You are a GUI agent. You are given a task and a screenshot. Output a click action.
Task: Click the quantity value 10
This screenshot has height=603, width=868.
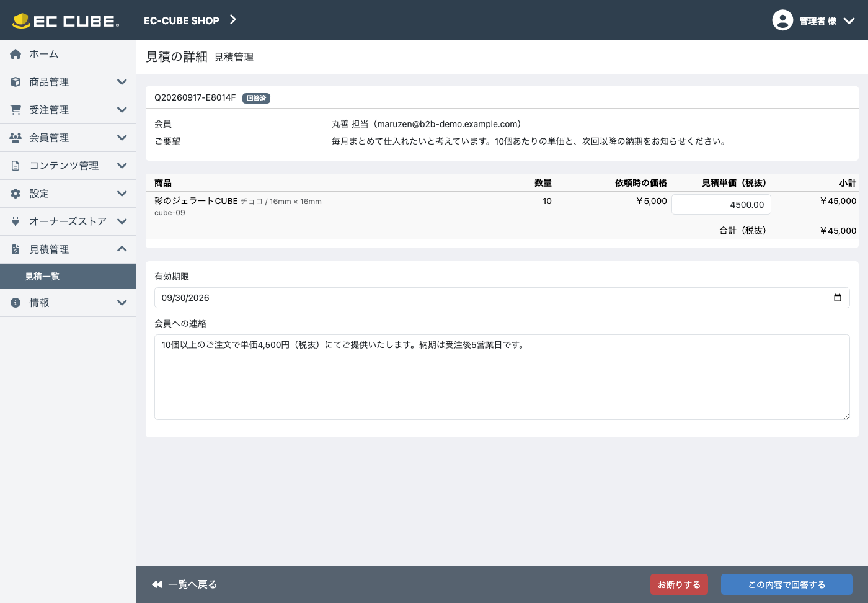tap(547, 201)
